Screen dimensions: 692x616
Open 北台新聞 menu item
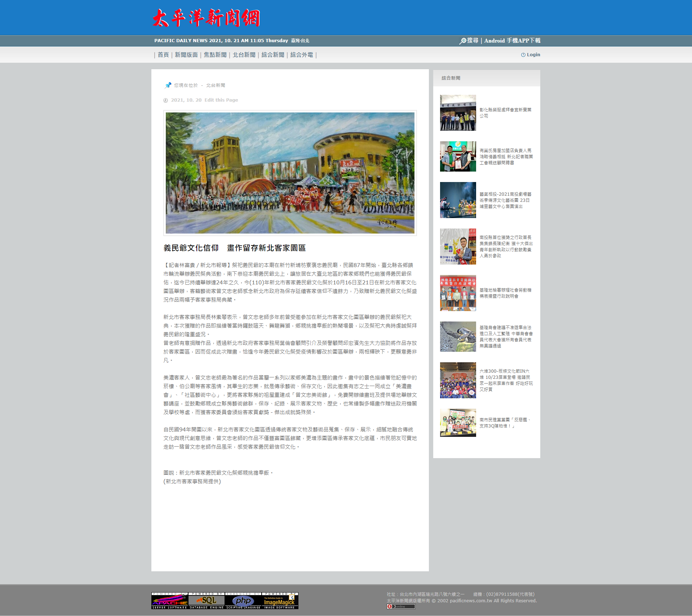point(244,55)
